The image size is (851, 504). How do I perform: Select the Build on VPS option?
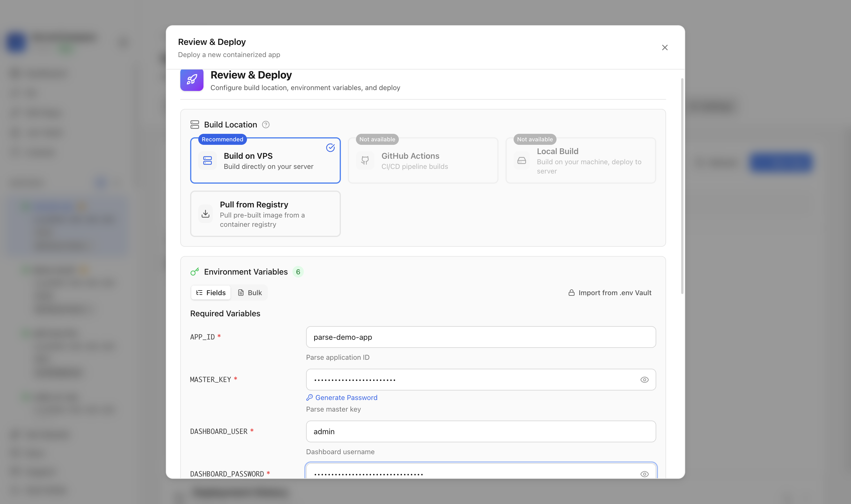[266, 160]
